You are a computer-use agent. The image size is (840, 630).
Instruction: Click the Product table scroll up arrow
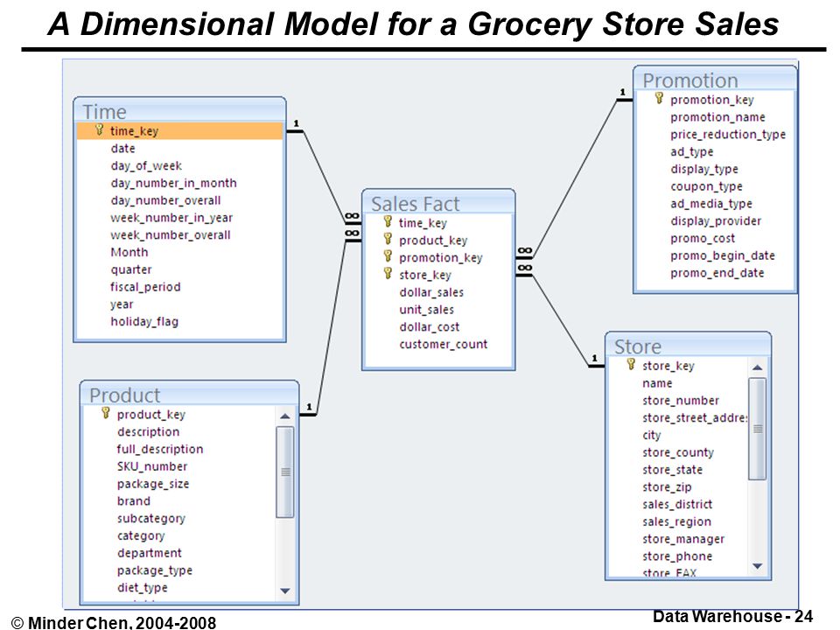pyautogui.click(x=285, y=416)
